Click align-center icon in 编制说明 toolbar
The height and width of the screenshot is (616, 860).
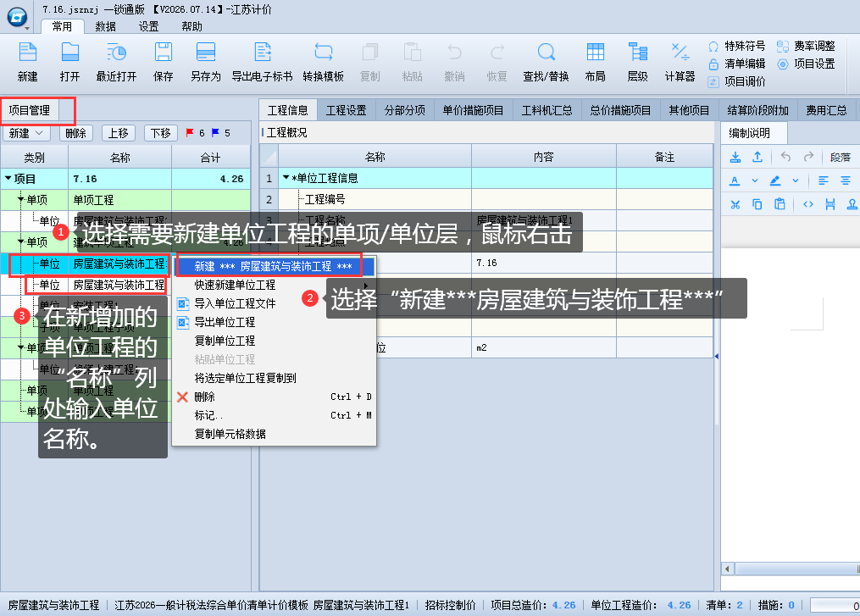click(x=846, y=180)
